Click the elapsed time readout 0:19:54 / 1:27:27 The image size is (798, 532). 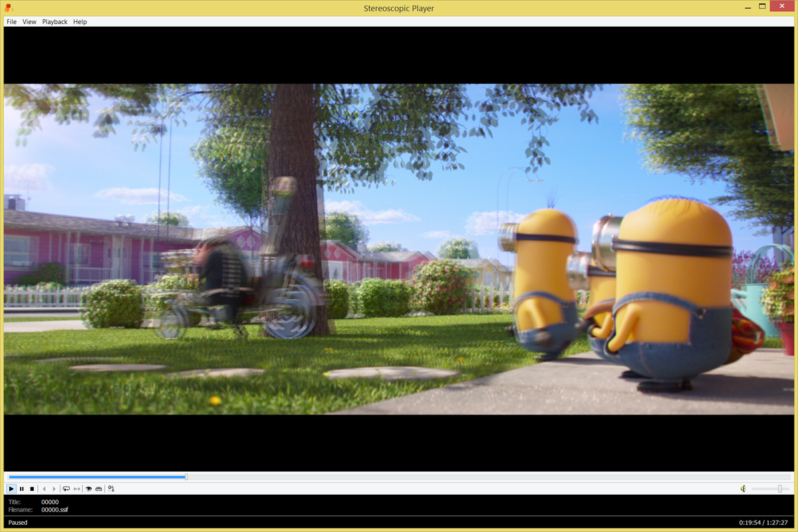pos(763,523)
